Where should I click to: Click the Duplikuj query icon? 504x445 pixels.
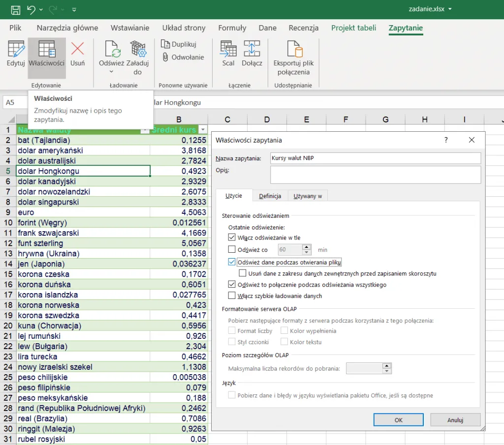coord(165,44)
